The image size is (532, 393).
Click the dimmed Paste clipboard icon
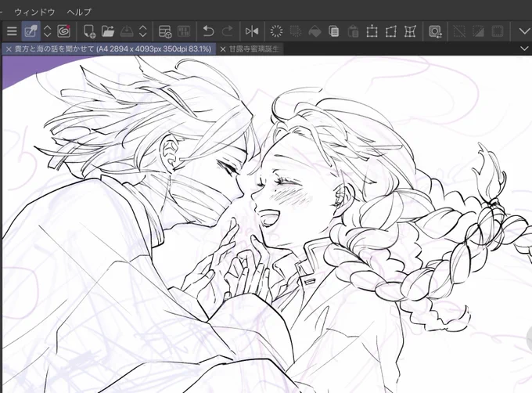(x=353, y=31)
